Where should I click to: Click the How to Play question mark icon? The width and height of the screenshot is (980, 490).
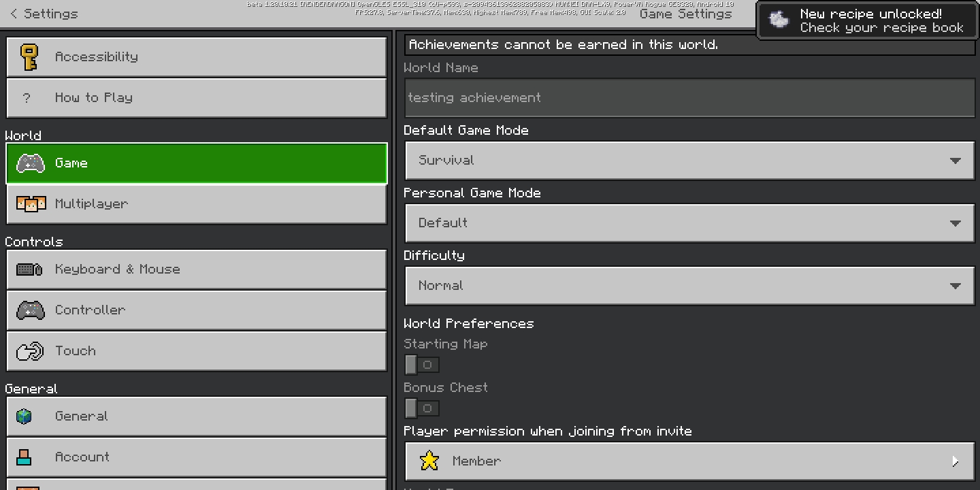click(27, 98)
